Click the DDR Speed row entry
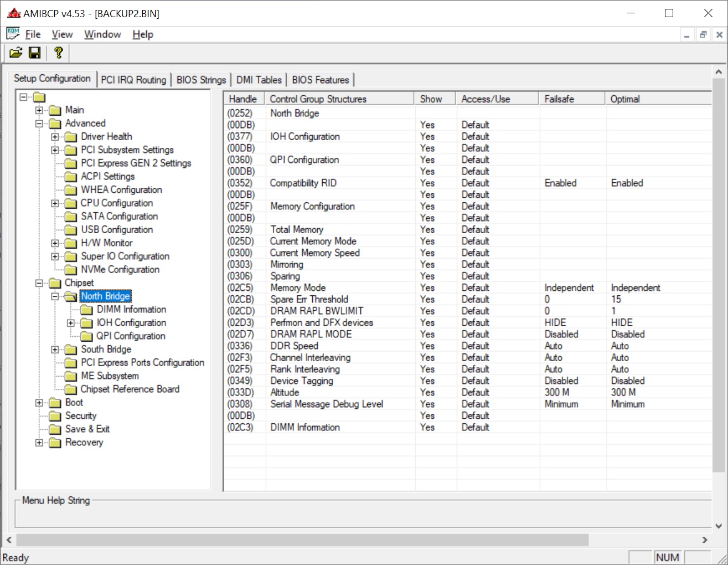This screenshot has height=565, width=728. click(468, 346)
